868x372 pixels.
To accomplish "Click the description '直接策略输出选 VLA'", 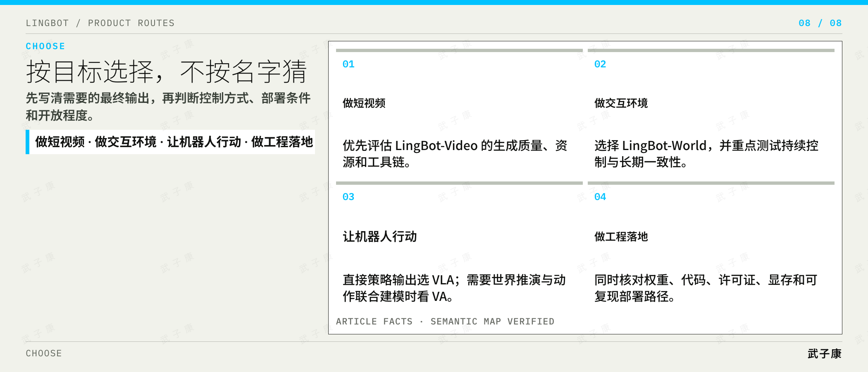I will [x=454, y=288].
